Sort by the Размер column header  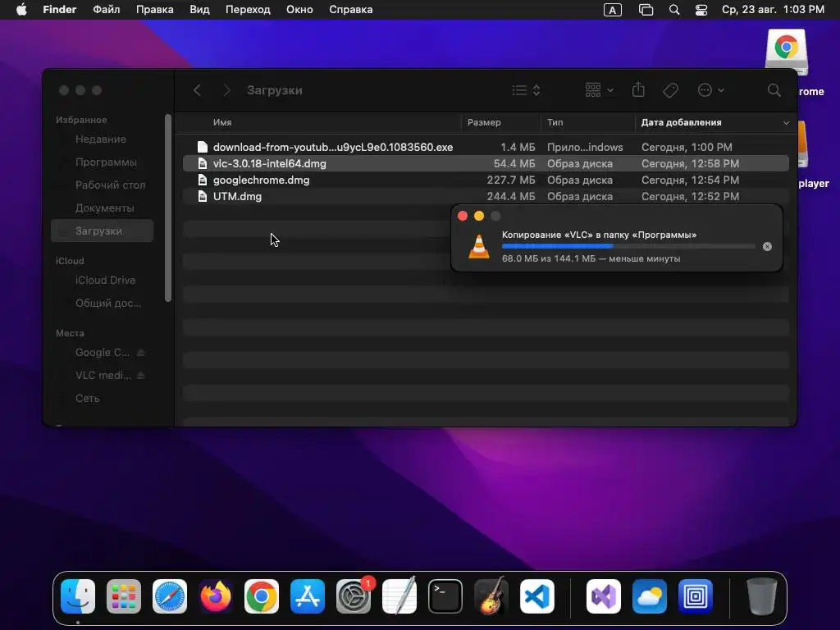coord(484,123)
